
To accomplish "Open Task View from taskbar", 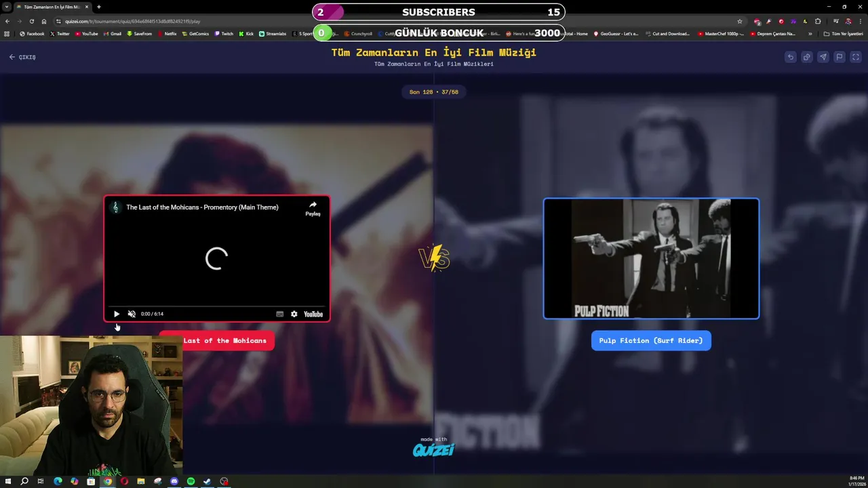I will click(41, 481).
